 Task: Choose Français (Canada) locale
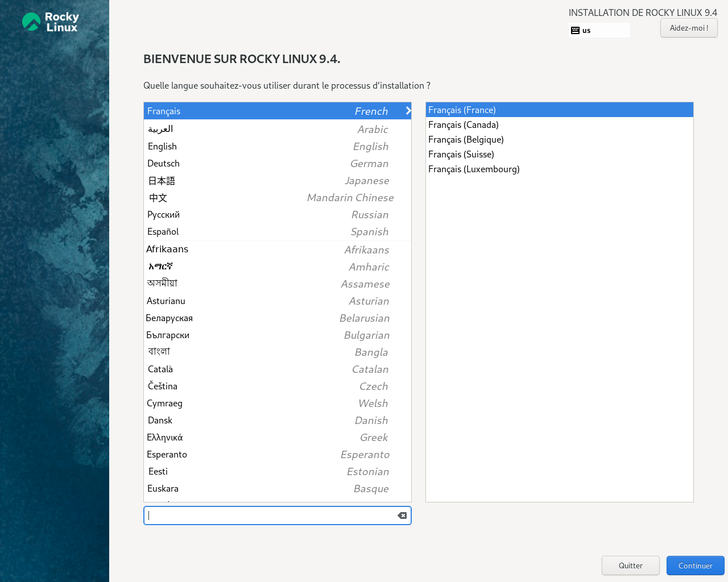[x=464, y=125]
